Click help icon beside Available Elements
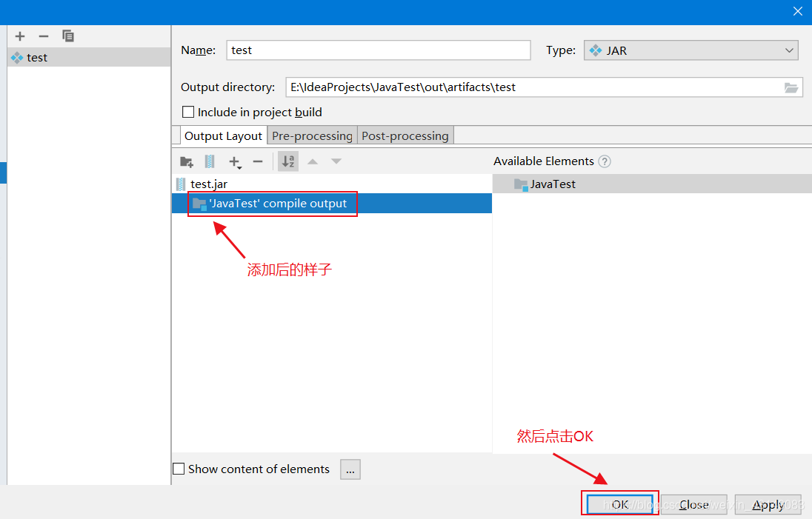812x519 pixels. point(605,161)
